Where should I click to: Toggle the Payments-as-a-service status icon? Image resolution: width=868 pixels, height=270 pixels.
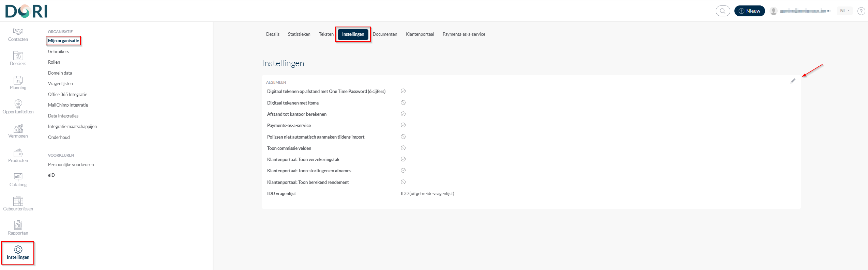click(403, 125)
